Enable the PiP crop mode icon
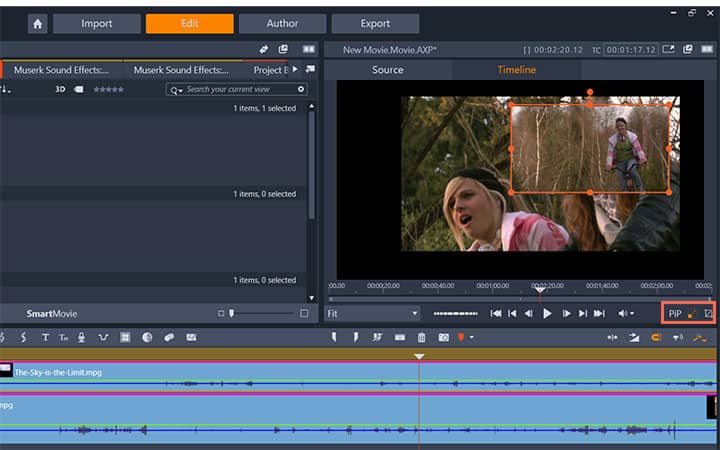 coord(708,314)
